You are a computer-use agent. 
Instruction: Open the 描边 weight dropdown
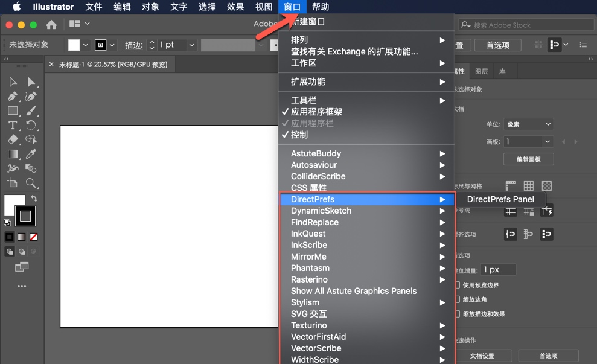pos(191,45)
